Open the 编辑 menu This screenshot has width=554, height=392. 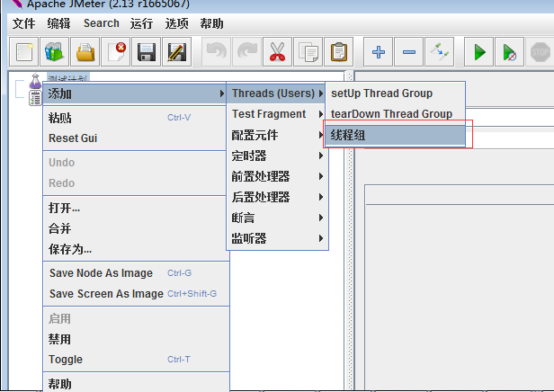58,23
